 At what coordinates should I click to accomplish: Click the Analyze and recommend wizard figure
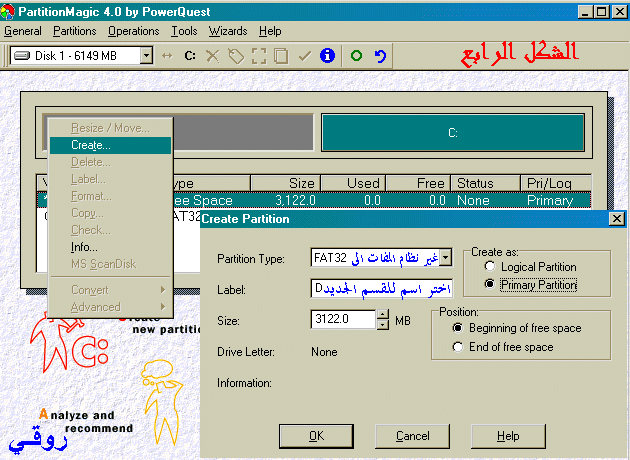(161, 402)
